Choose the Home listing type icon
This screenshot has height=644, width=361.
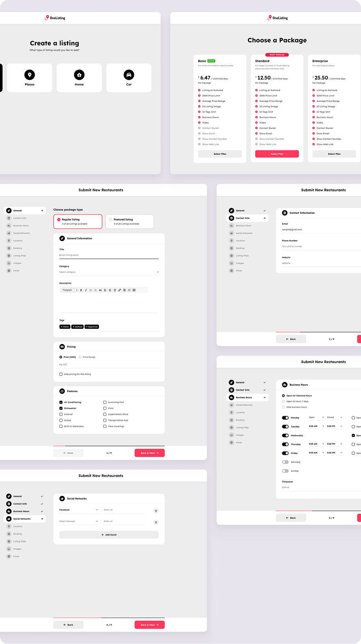79,75
